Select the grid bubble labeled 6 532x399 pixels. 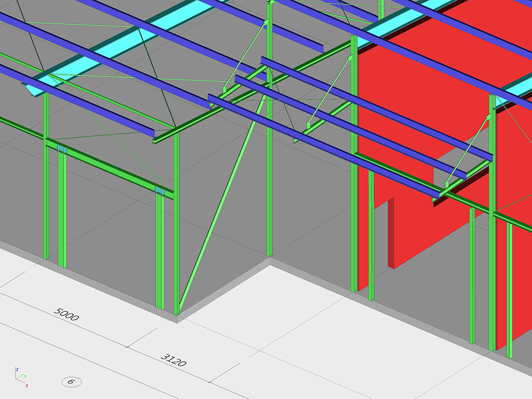[x=71, y=381]
